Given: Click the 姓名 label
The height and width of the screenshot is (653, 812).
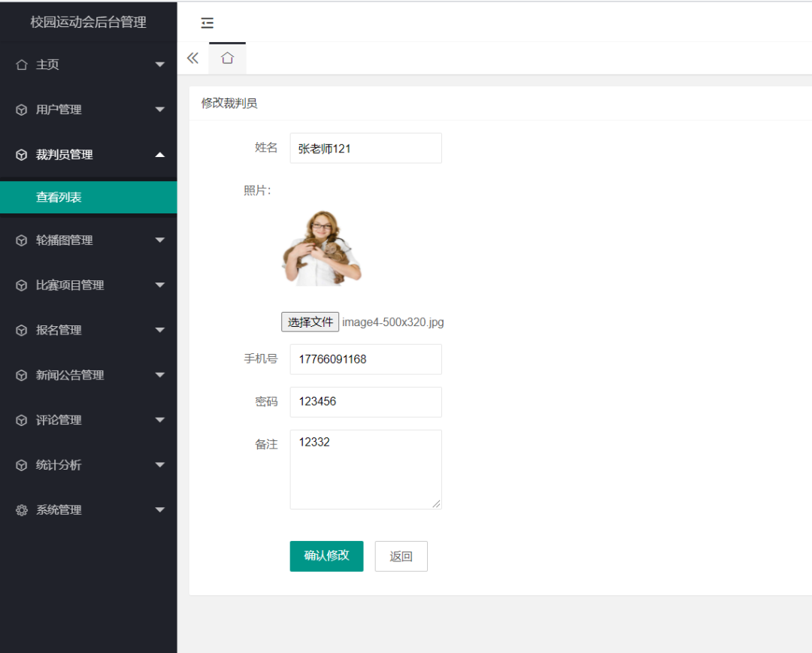Looking at the screenshot, I should pos(266,148).
